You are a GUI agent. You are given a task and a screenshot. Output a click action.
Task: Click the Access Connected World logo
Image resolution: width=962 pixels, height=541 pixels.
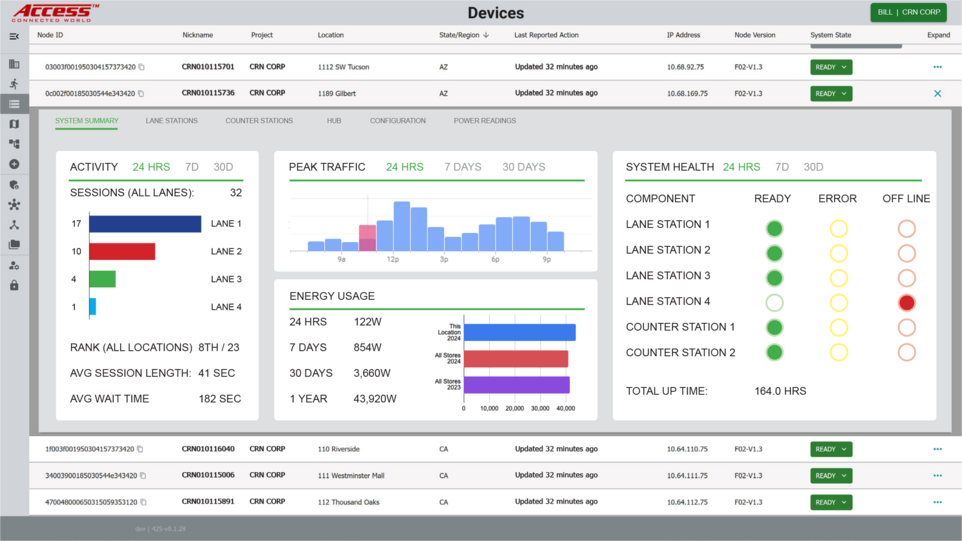point(55,13)
